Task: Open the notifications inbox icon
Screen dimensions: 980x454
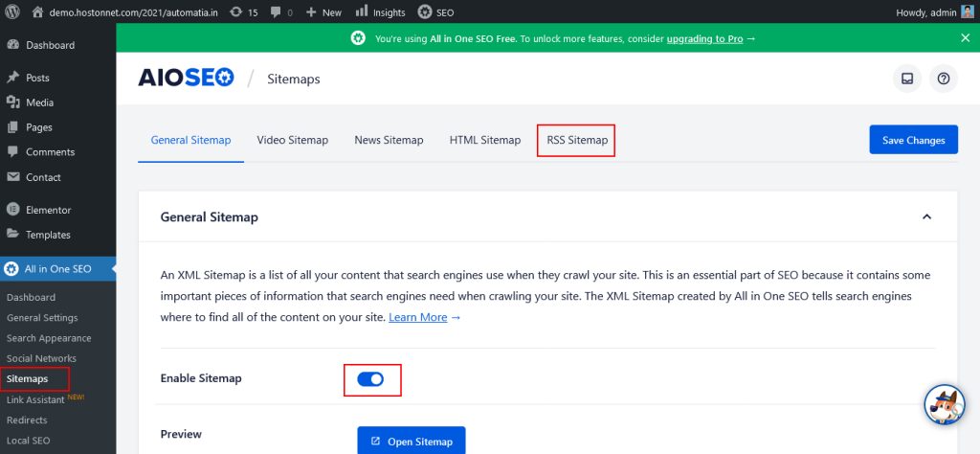Action: point(907,79)
